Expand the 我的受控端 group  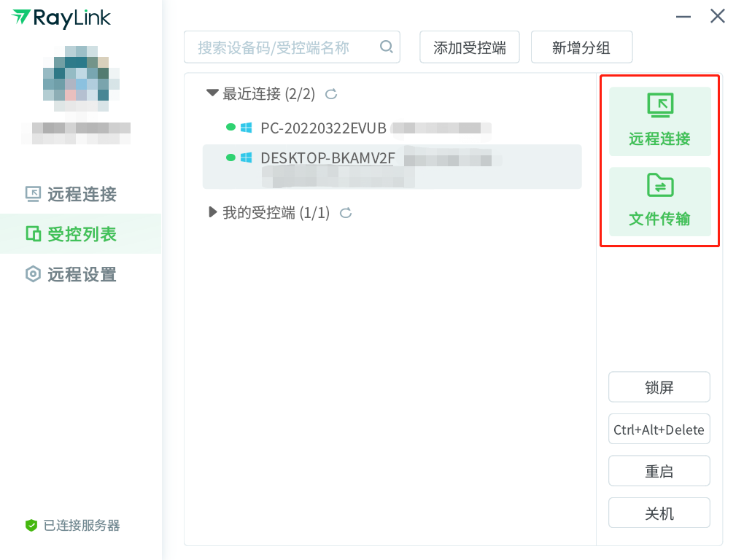[212, 212]
